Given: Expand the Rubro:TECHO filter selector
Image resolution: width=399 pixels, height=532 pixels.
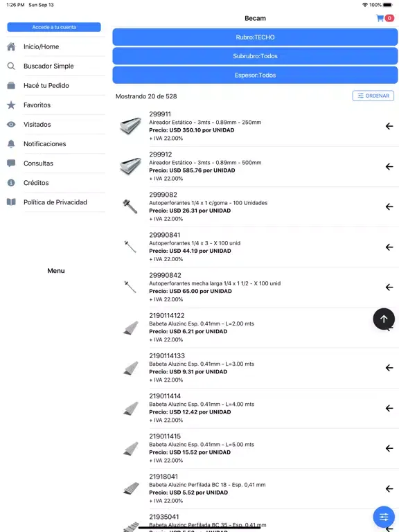Looking at the screenshot, I should click(x=255, y=37).
